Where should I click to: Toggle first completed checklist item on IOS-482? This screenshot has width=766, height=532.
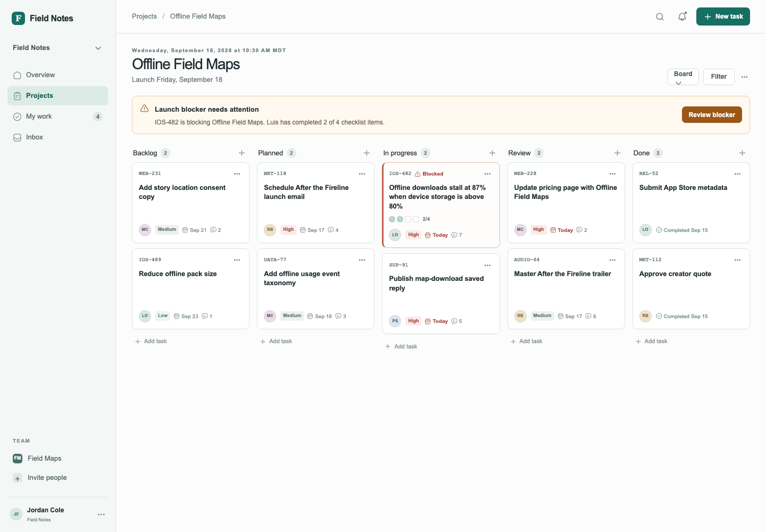click(x=392, y=219)
